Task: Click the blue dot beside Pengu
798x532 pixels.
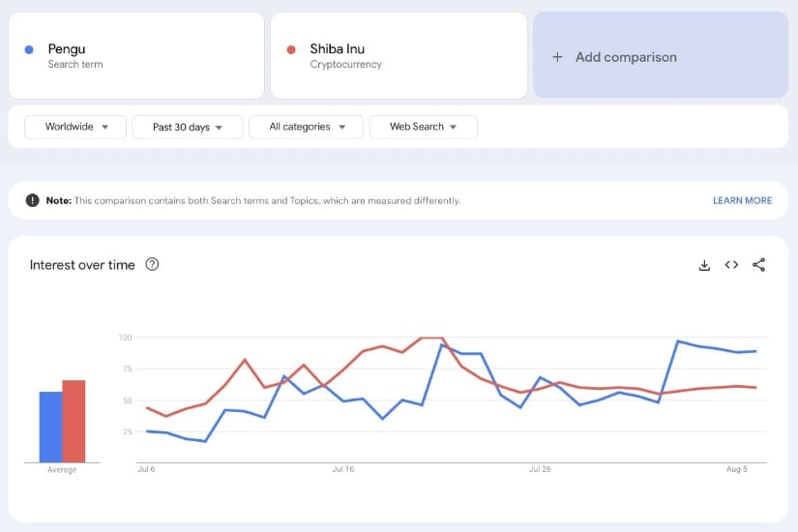Action: click(x=29, y=49)
